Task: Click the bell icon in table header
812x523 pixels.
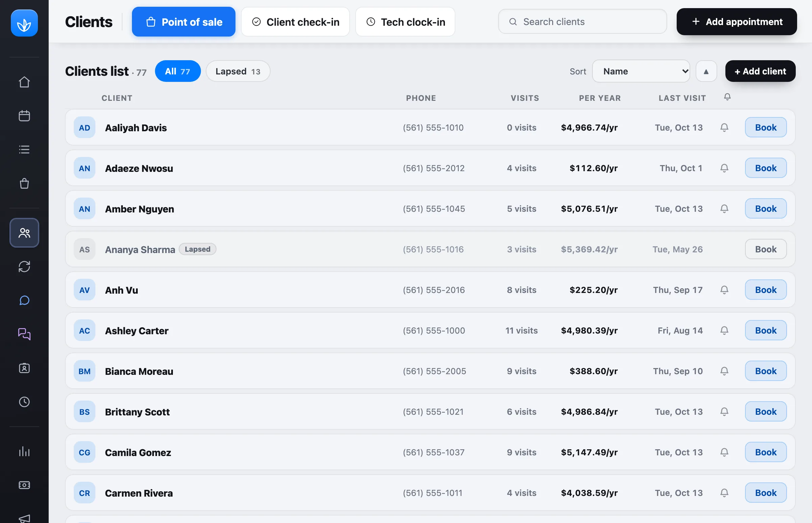Action: point(727,97)
